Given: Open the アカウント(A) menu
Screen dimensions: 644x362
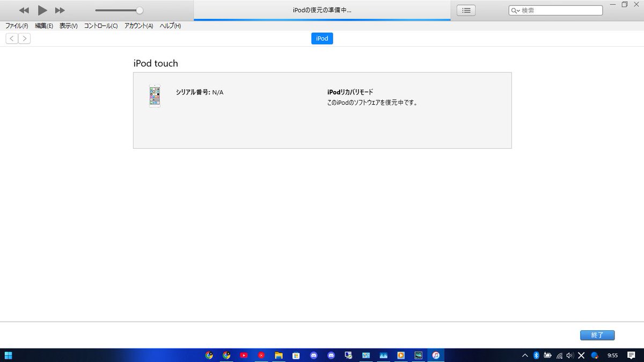Looking at the screenshot, I should (x=138, y=26).
